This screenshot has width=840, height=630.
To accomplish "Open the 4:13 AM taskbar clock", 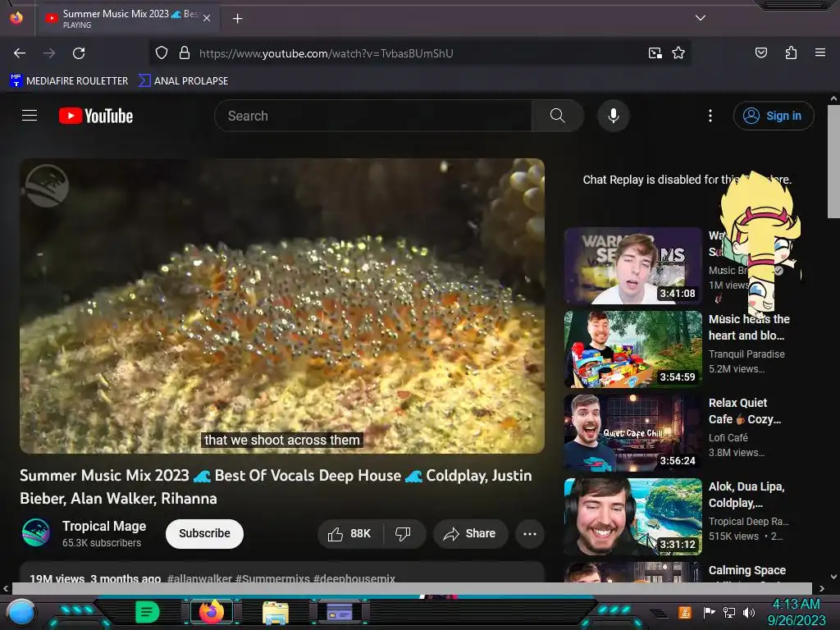I will click(x=797, y=612).
